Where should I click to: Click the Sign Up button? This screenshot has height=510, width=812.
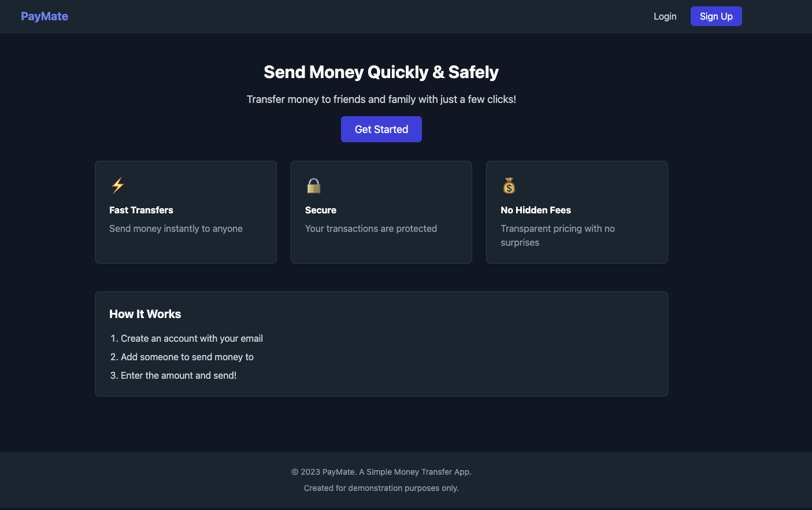(715, 16)
